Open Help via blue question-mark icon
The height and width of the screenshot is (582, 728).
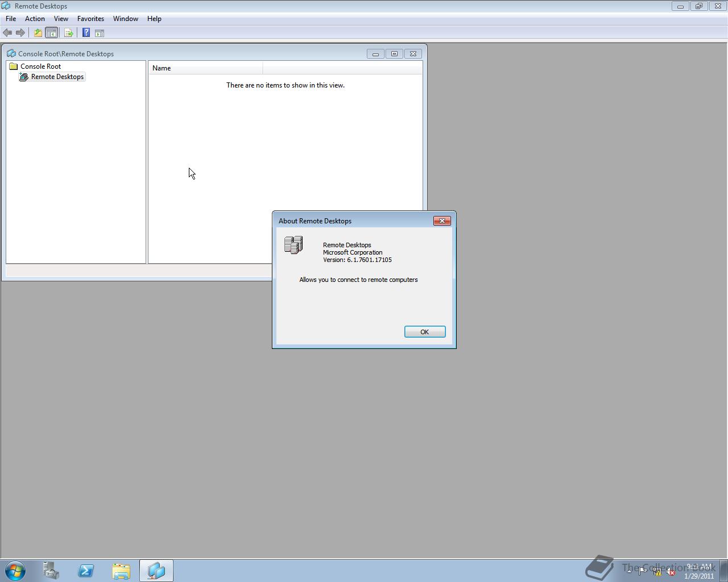pyautogui.click(x=86, y=33)
